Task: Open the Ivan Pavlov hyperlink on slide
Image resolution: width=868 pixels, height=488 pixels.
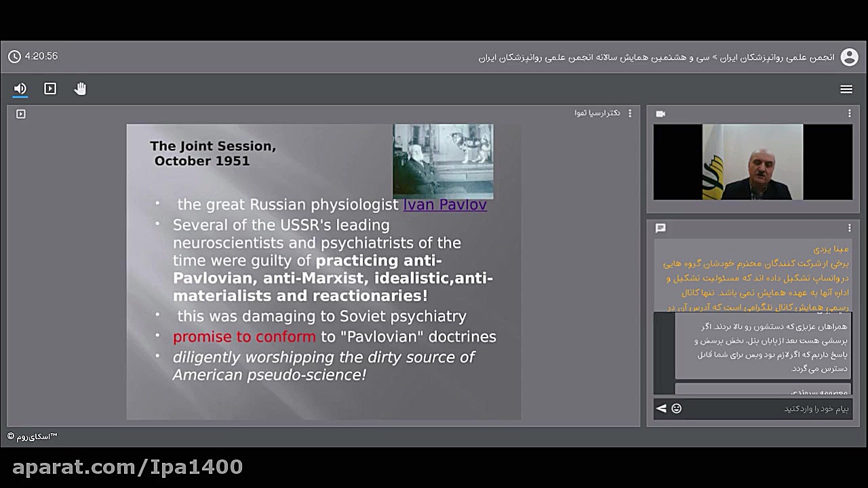Action: pyautogui.click(x=445, y=205)
